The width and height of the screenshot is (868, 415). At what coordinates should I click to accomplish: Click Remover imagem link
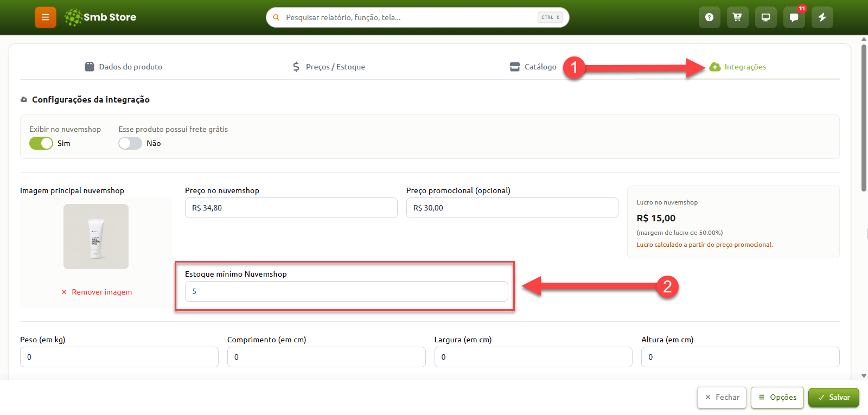pyautogui.click(x=97, y=292)
